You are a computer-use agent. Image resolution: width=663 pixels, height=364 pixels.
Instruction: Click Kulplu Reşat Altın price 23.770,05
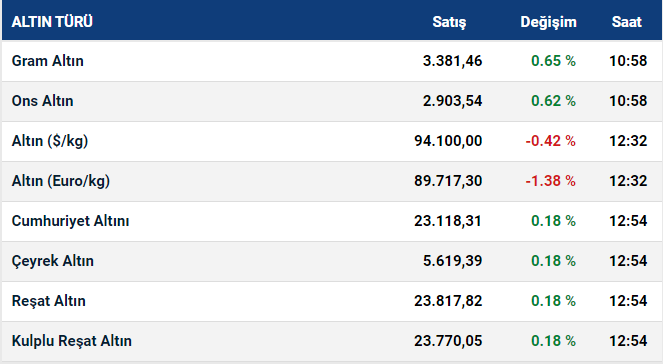click(448, 341)
